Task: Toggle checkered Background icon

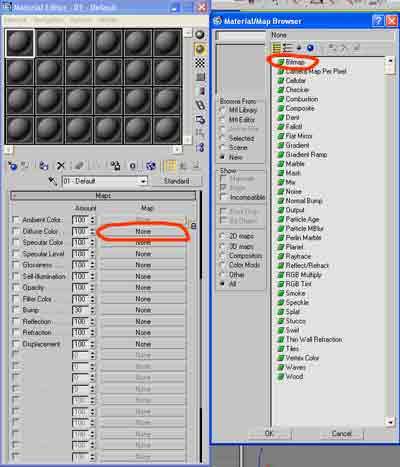Action: (200, 63)
